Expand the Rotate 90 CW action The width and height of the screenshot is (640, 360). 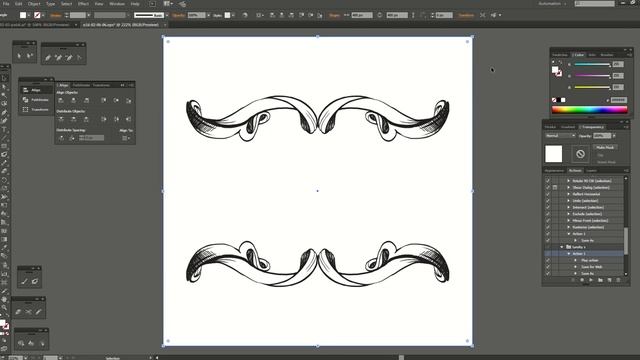[x=569, y=181]
